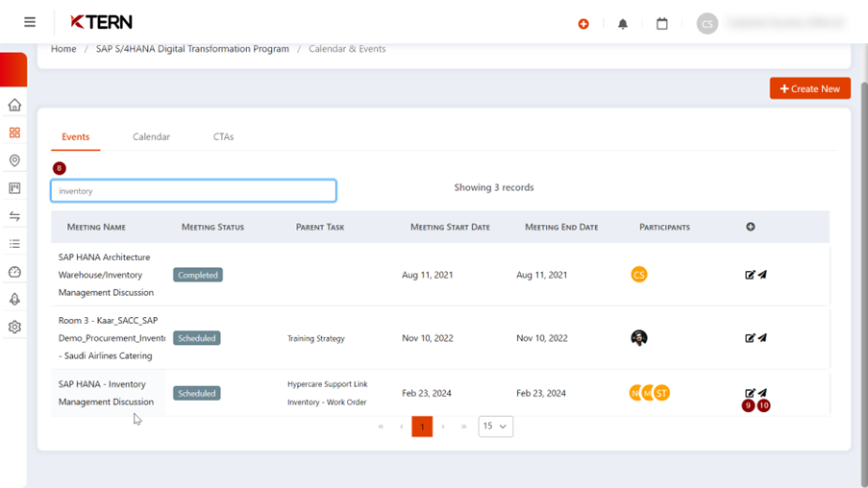Image resolution: width=868 pixels, height=488 pixels.
Task: Open the location pin icon in sidebar
Action: [15, 160]
